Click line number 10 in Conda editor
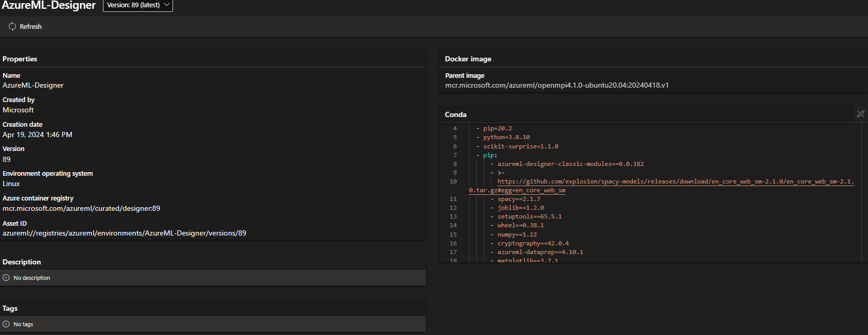 tap(453, 181)
